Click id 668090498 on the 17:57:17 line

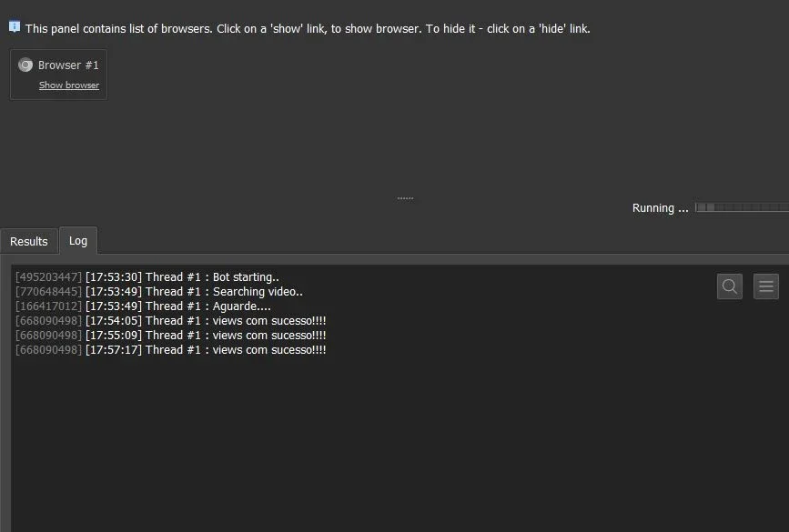(x=48, y=350)
